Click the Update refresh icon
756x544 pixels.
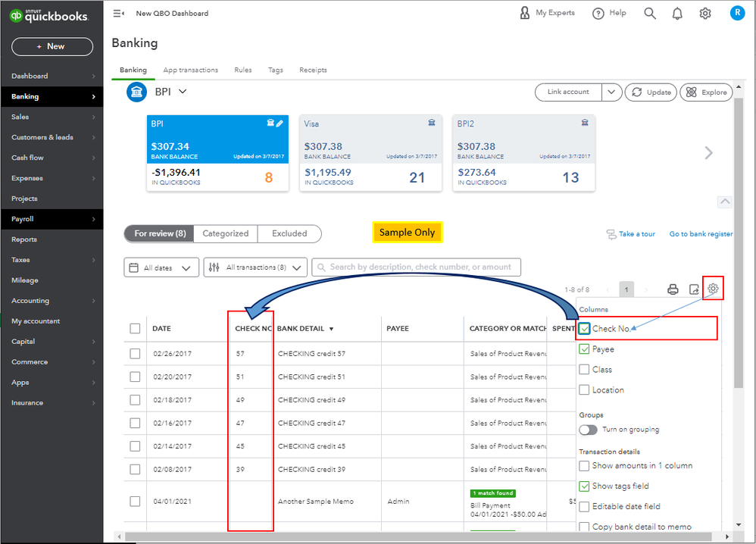coord(637,92)
